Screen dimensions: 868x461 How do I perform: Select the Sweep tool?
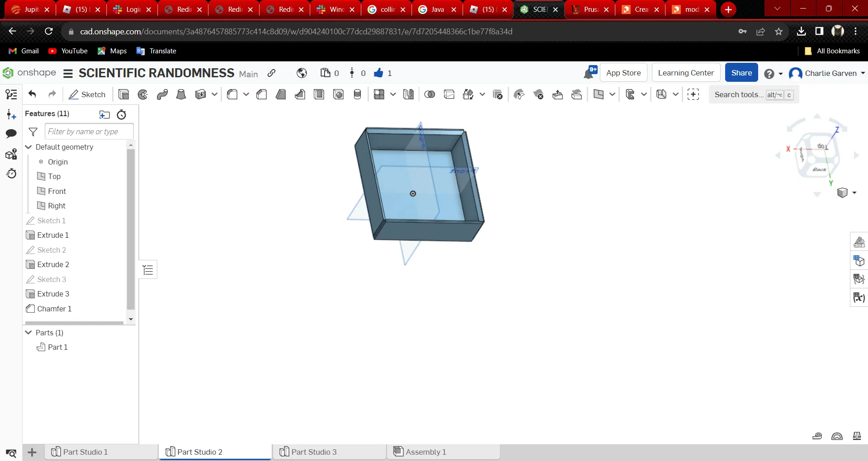click(161, 94)
